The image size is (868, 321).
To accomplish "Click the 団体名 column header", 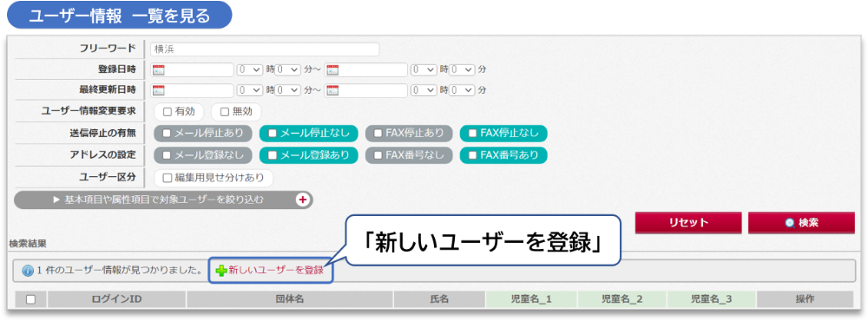I will [290, 299].
